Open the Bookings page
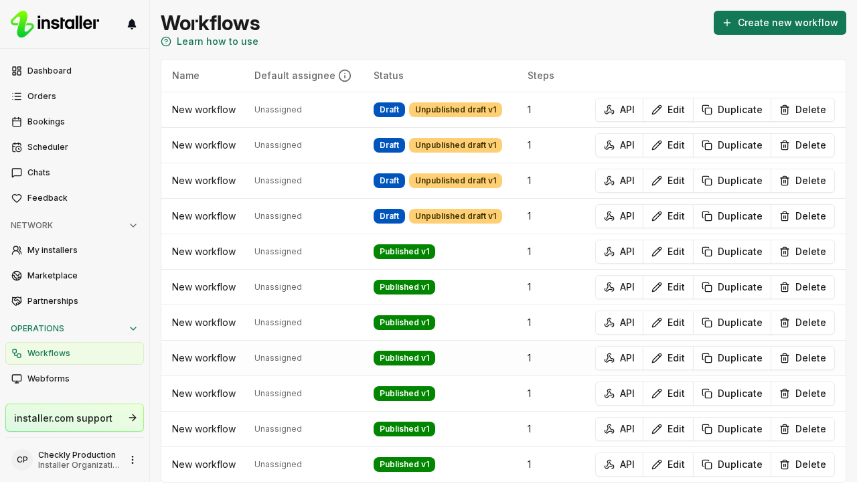The width and height of the screenshot is (857, 504). (x=74, y=122)
